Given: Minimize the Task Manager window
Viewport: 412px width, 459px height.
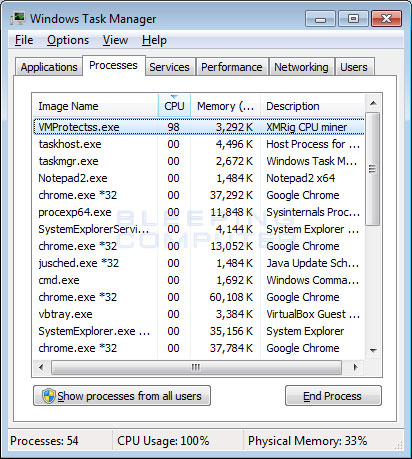Looking at the screenshot, I should click(x=320, y=19).
